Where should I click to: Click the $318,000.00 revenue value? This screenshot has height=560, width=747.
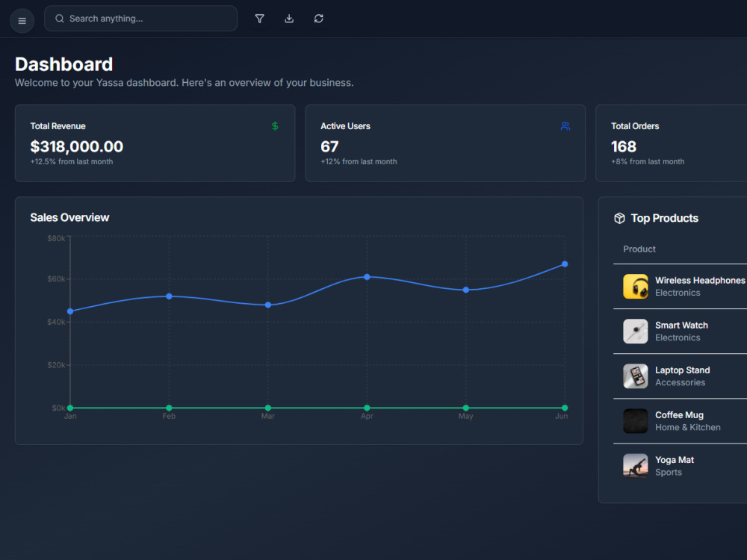tap(77, 146)
